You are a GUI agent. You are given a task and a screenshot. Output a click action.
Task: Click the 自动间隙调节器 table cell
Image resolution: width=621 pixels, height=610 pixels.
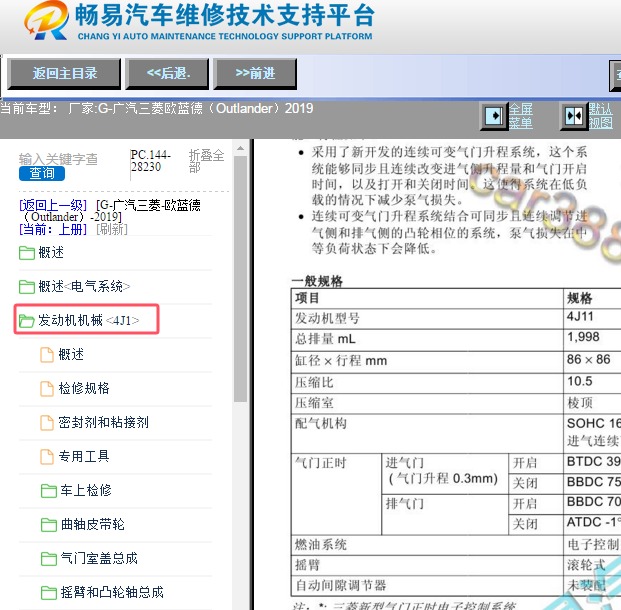pos(427,585)
